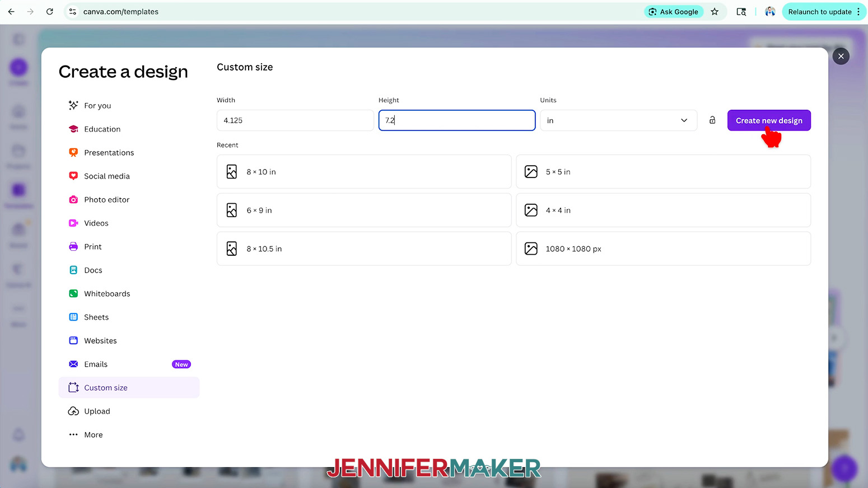Click the Whiteboards icon

[x=73, y=293]
